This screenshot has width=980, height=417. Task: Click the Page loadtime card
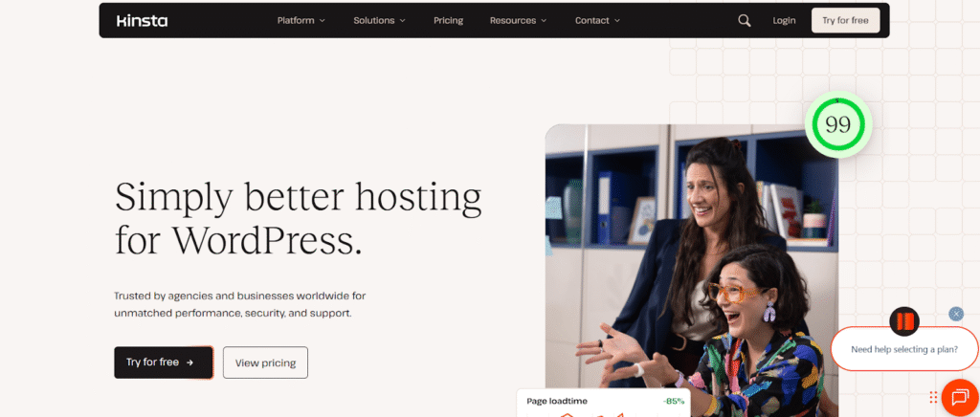coord(603,403)
